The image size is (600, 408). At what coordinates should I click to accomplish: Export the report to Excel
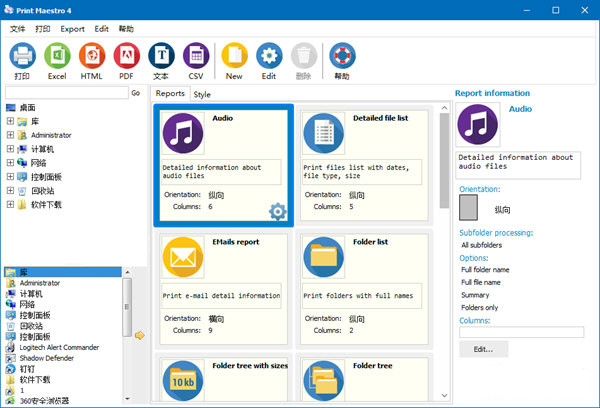click(57, 56)
